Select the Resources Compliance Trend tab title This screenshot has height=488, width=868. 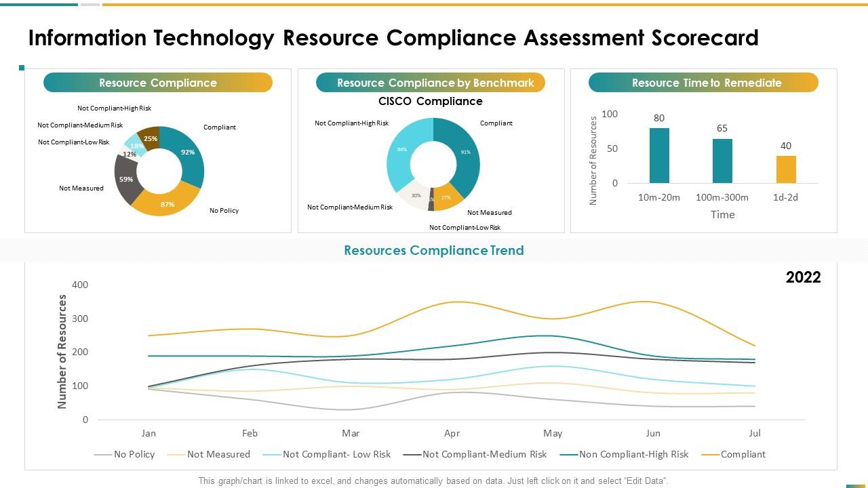pos(433,250)
